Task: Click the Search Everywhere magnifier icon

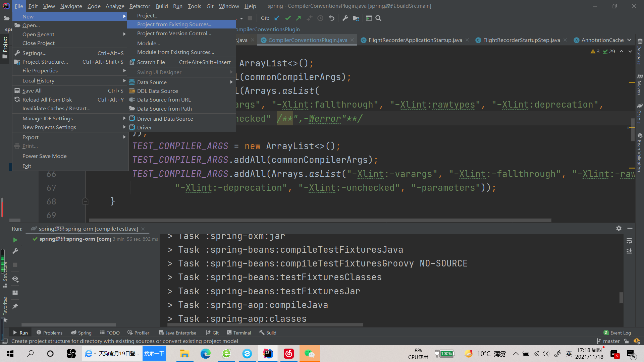Action: pyautogui.click(x=378, y=18)
